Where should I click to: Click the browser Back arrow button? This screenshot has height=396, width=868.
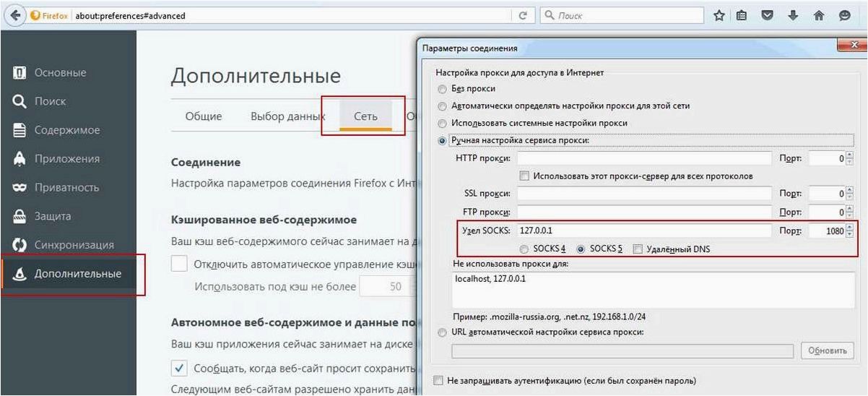[x=14, y=15]
